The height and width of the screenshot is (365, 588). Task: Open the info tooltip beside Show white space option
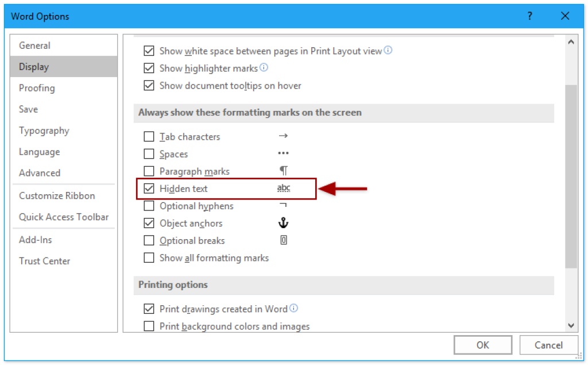pyautogui.click(x=388, y=51)
